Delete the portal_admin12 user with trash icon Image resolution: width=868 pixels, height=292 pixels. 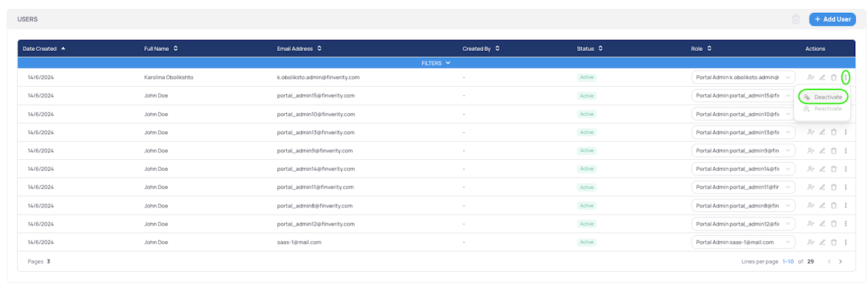pos(833,224)
